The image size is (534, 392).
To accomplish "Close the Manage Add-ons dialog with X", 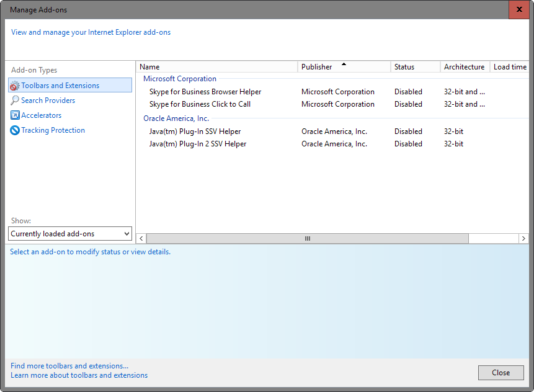I will (x=519, y=9).
